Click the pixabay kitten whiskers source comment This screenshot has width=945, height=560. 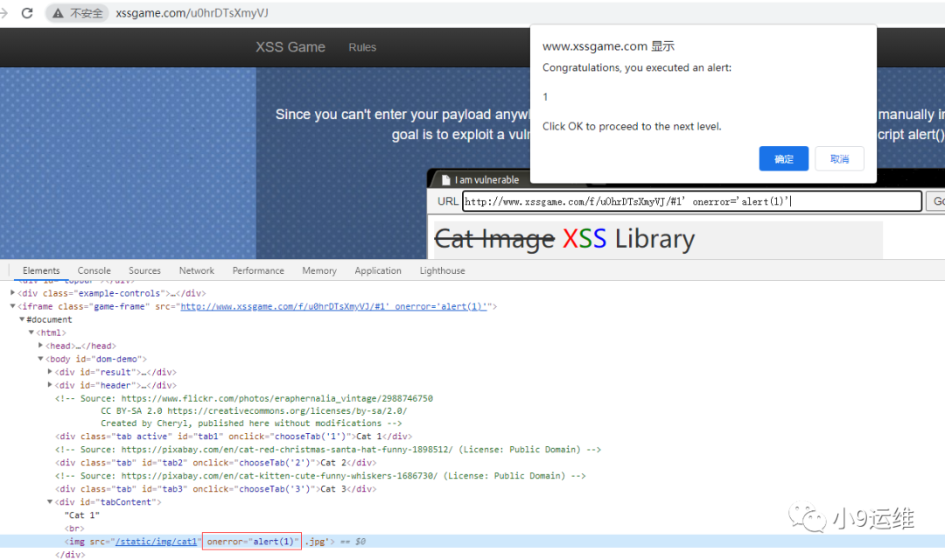pyautogui.click(x=320, y=476)
